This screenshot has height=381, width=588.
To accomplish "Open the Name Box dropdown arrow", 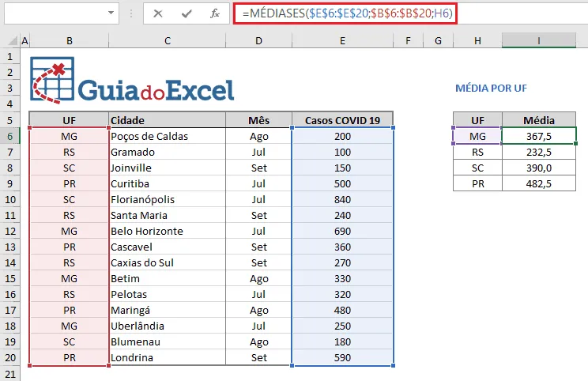I will (111, 13).
